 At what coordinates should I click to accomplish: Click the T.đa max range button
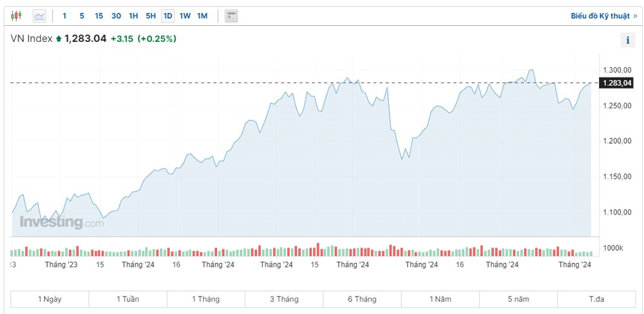point(596,299)
